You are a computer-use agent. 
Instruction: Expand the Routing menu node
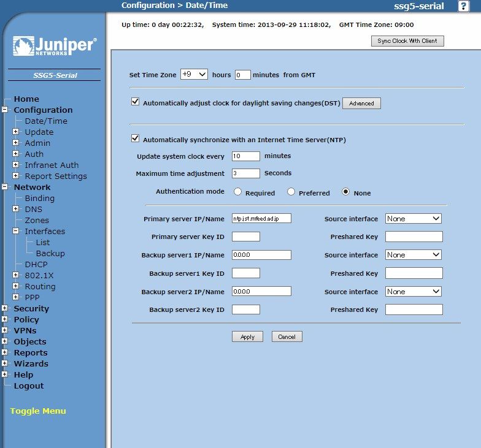(x=16, y=286)
